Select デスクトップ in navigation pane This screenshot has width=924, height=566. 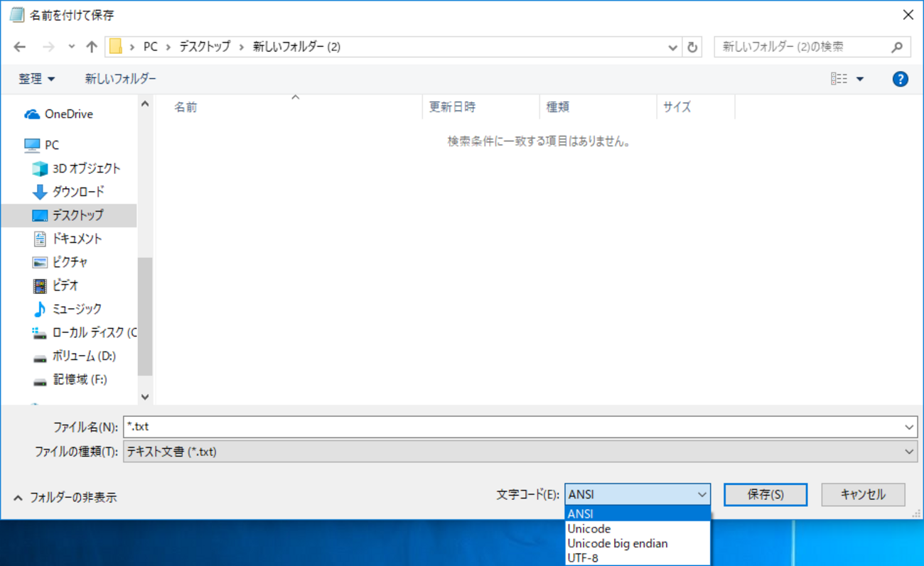coord(68,215)
